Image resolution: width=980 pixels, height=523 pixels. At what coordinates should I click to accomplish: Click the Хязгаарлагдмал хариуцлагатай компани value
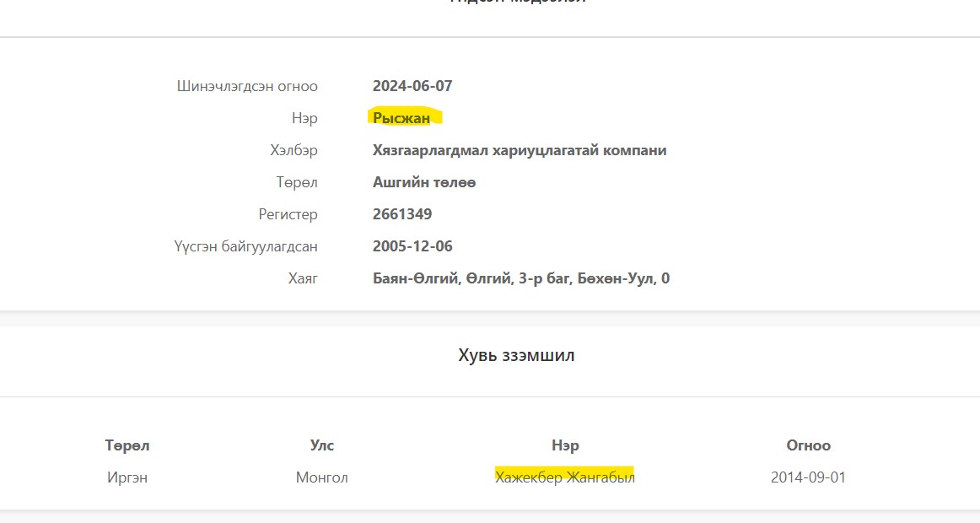(519, 150)
